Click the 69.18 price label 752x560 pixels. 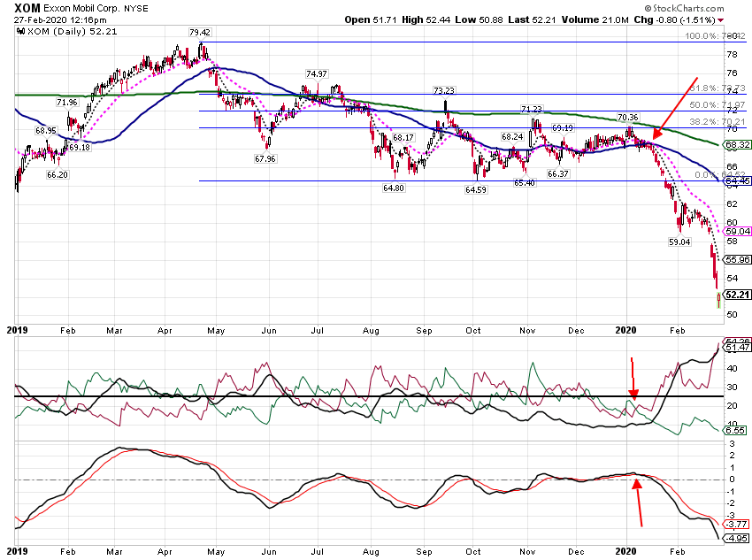[79, 147]
